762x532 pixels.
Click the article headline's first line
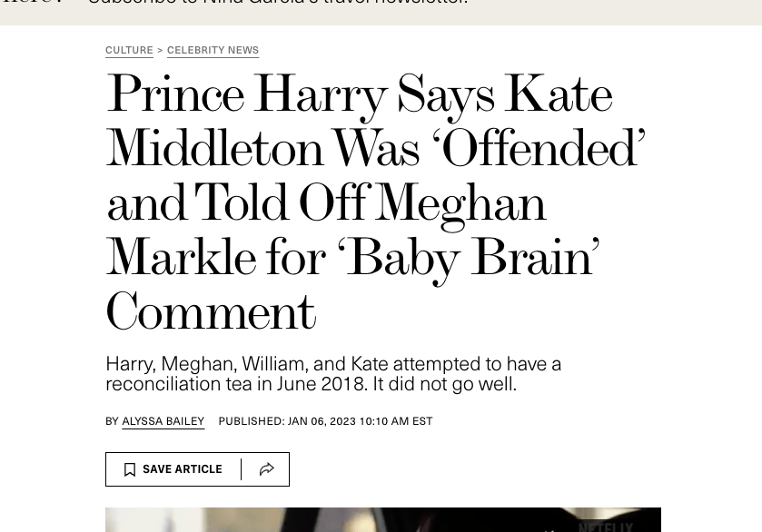pos(359,94)
